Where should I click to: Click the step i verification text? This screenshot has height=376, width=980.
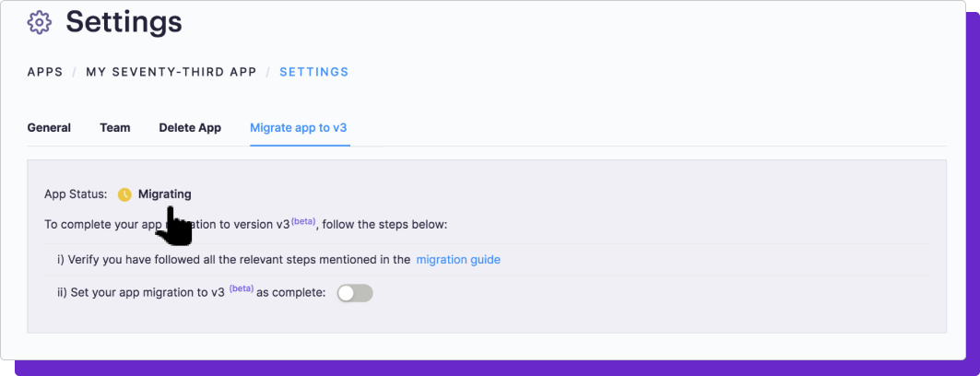(234, 260)
